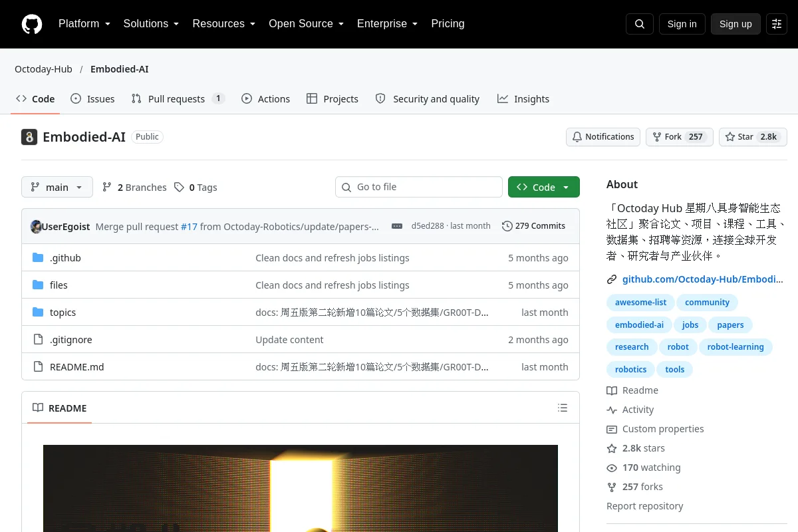798x532 pixels.
Task: Open 0 Tags list
Action: pos(196,188)
